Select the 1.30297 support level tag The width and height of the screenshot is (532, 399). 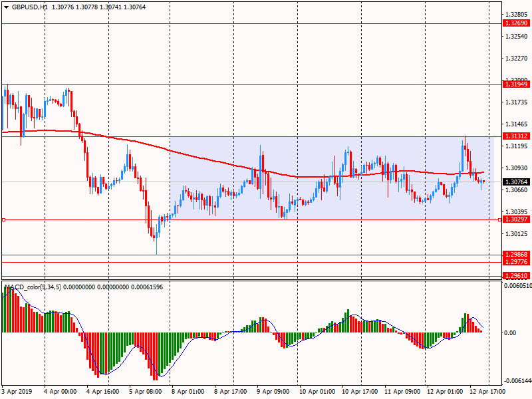coord(515,219)
